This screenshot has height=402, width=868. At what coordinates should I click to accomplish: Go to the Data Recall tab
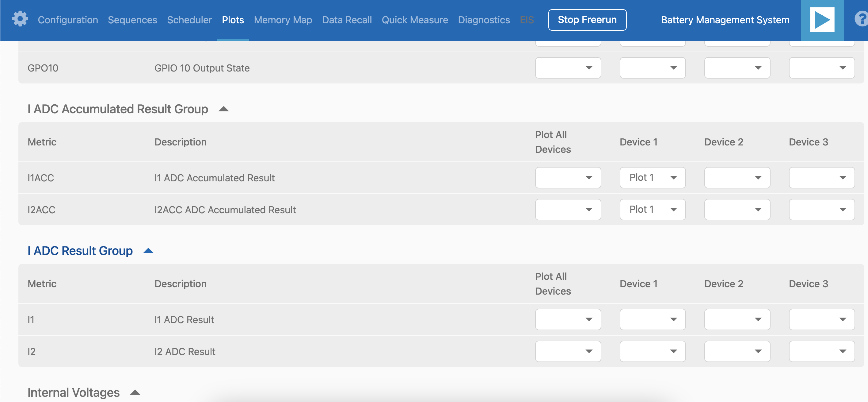click(x=347, y=20)
